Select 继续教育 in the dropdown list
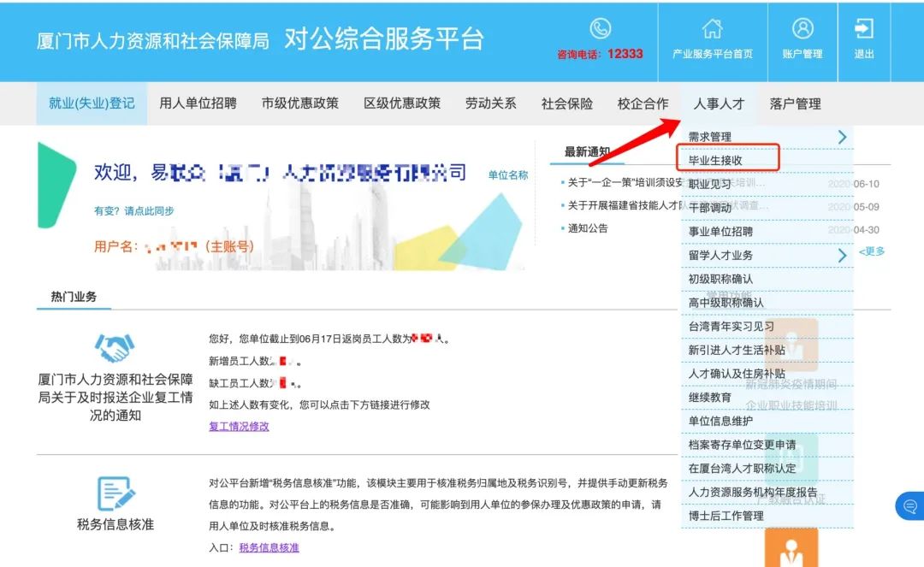This screenshot has height=567, width=924. 710,398
